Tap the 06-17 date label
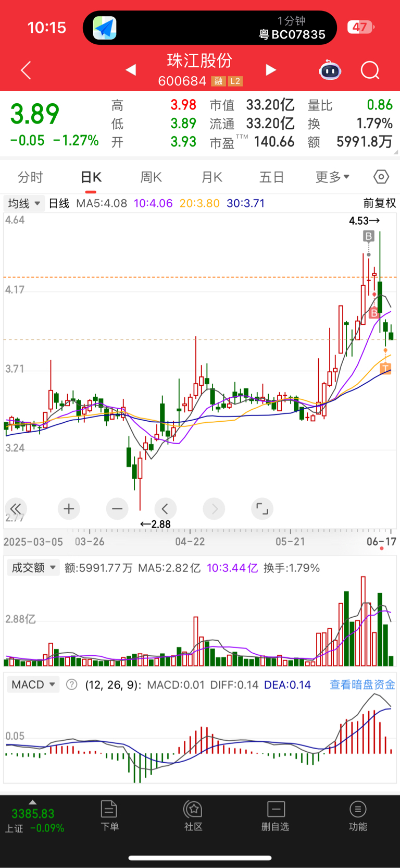 pos(381,542)
